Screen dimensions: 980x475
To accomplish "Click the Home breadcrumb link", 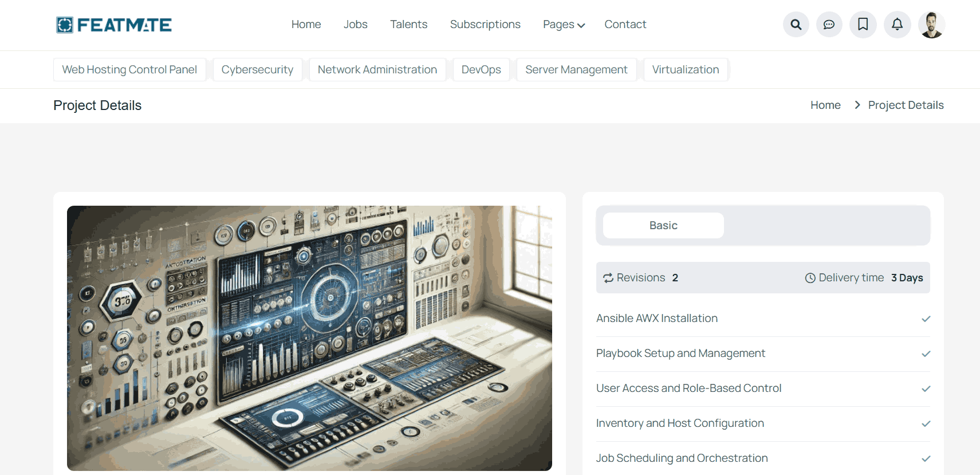I will pos(825,105).
